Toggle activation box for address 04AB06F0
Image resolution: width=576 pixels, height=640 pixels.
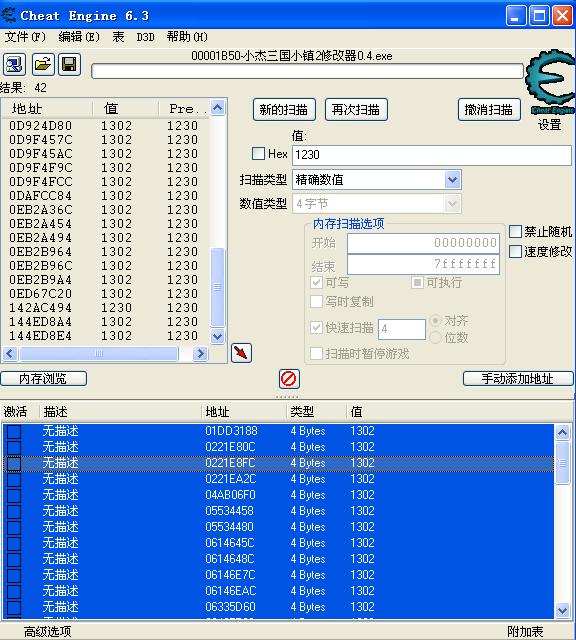coord(14,495)
